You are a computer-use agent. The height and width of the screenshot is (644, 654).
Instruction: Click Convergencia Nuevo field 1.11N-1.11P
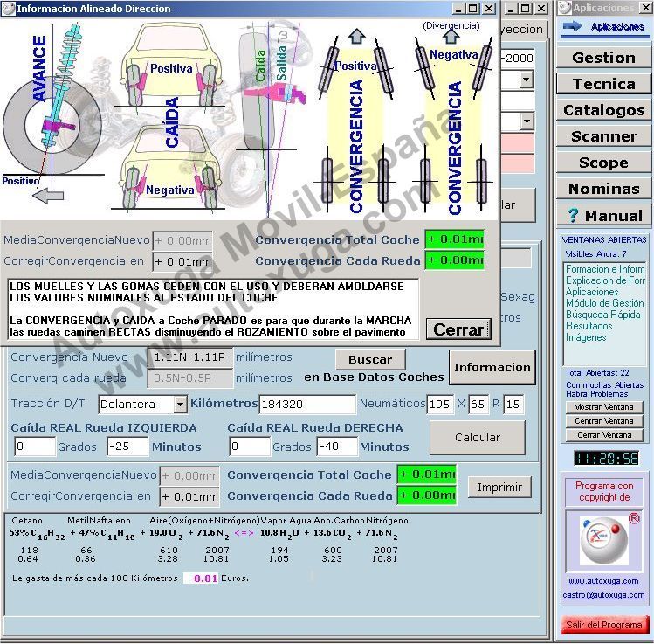(x=190, y=357)
